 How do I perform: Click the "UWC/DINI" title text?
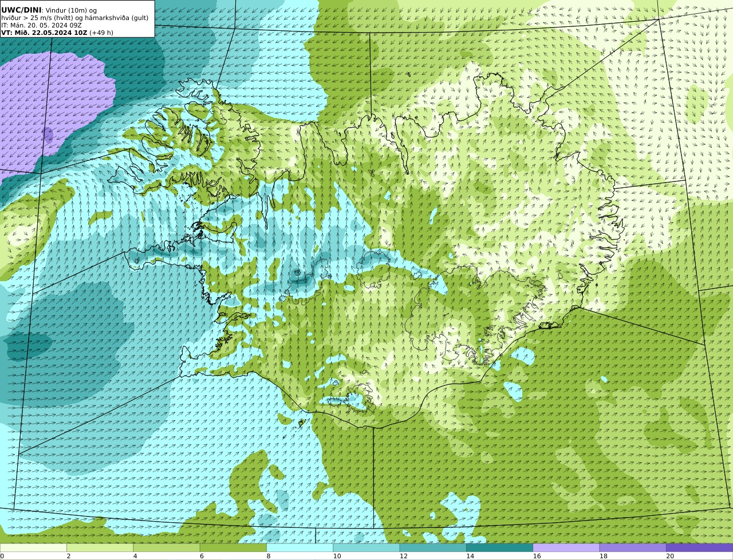pyautogui.click(x=21, y=10)
